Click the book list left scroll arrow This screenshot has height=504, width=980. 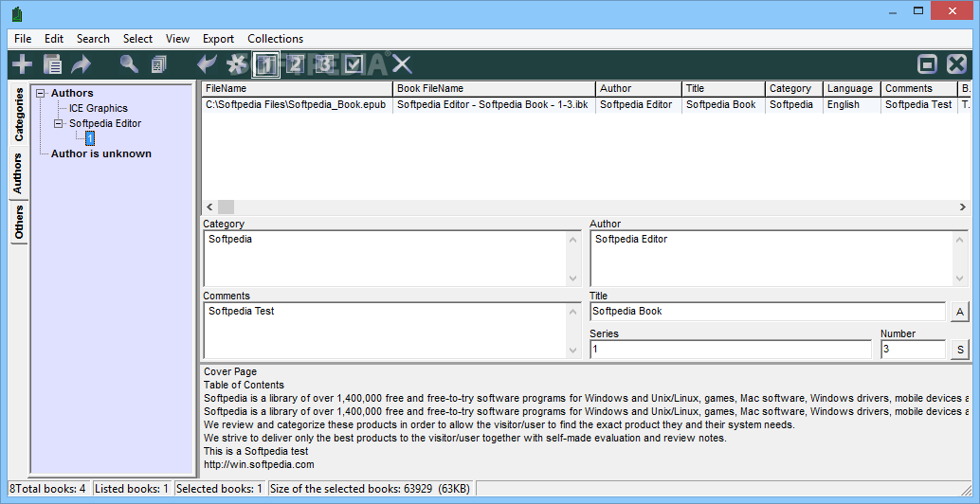pyautogui.click(x=210, y=207)
